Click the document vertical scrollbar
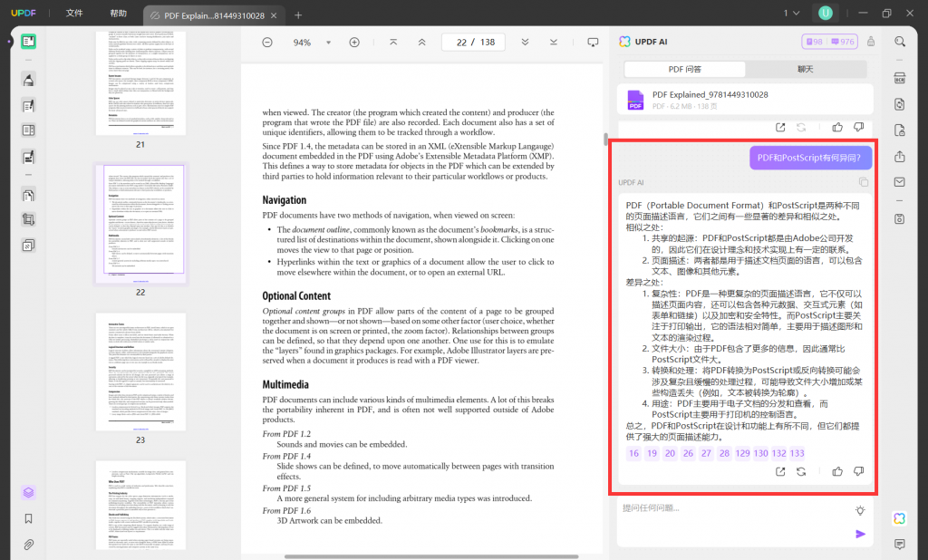 point(605,140)
